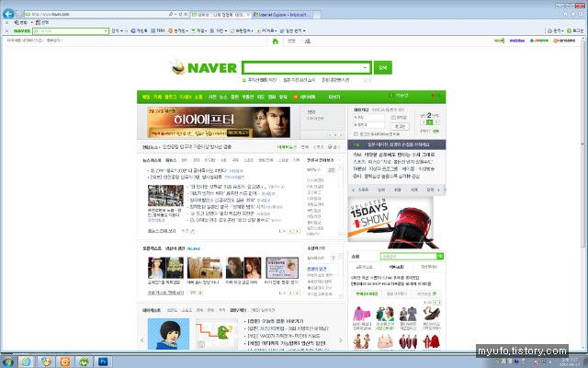This screenshot has width=588, height=368.
Task: Click the address bar showing www.naver.com
Action: (x=96, y=15)
